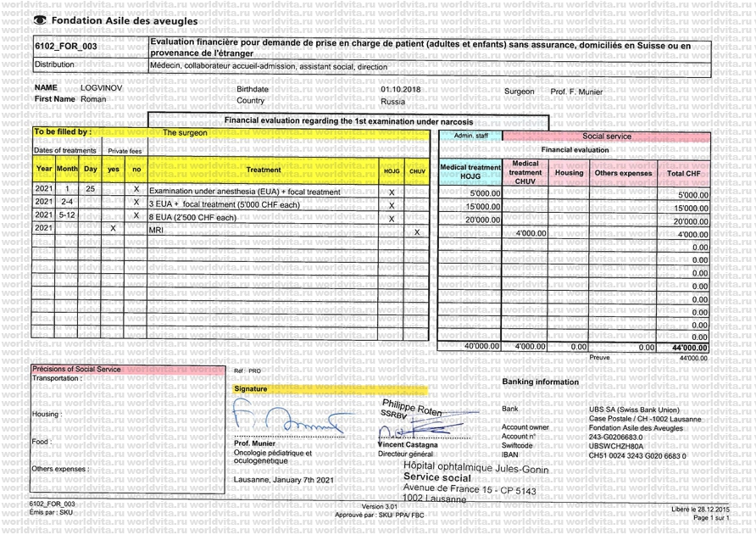This screenshot has height=535, width=756.
Task: Click the 'Dates of treatments' heading
Action: pos(65,151)
